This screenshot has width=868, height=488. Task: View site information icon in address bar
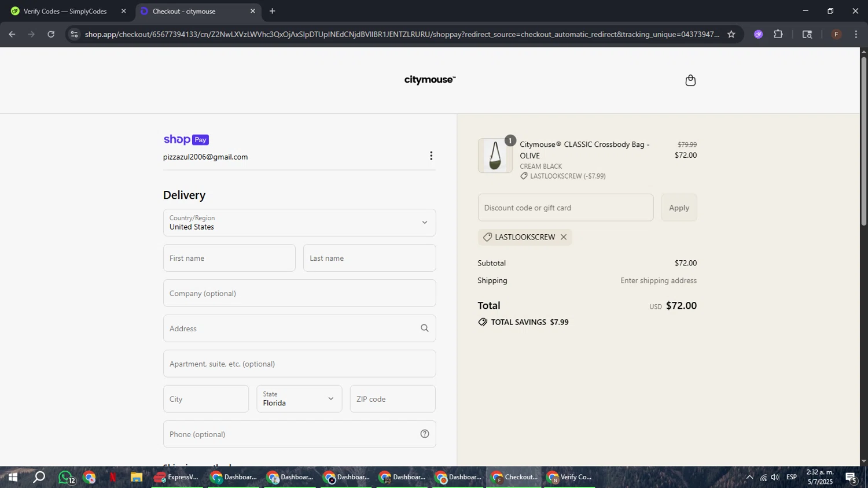(74, 34)
